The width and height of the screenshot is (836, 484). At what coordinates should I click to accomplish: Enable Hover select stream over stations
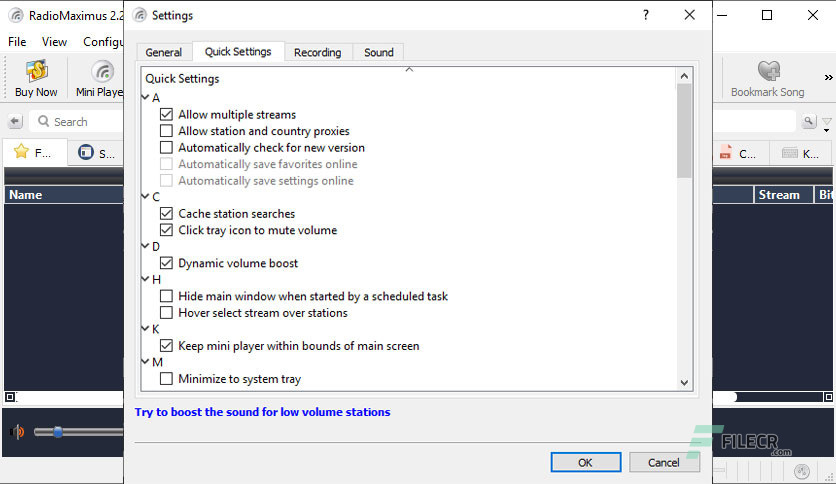coord(166,313)
